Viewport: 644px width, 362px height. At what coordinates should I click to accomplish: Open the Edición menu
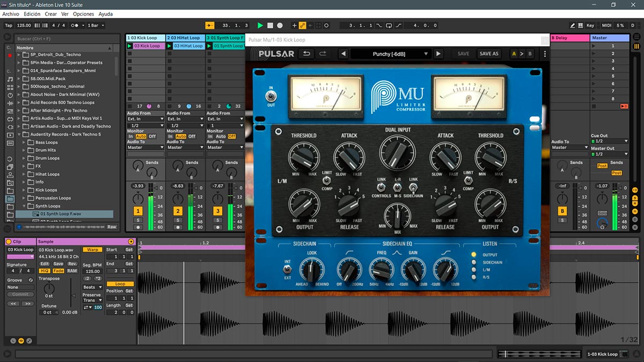[x=32, y=14]
